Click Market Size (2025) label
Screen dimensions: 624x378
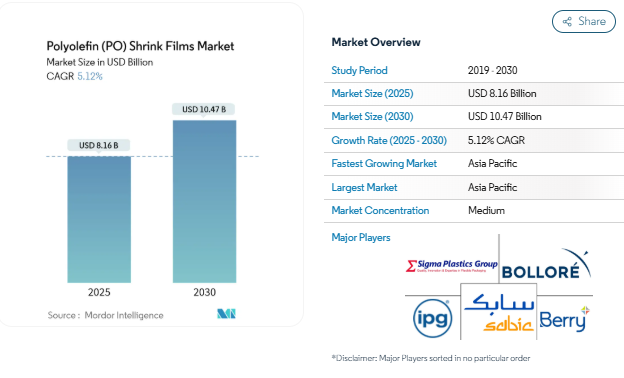[x=372, y=94]
